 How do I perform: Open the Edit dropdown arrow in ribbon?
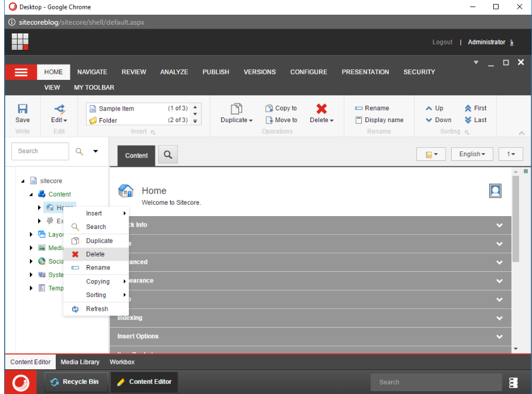click(x=65, y=120)
